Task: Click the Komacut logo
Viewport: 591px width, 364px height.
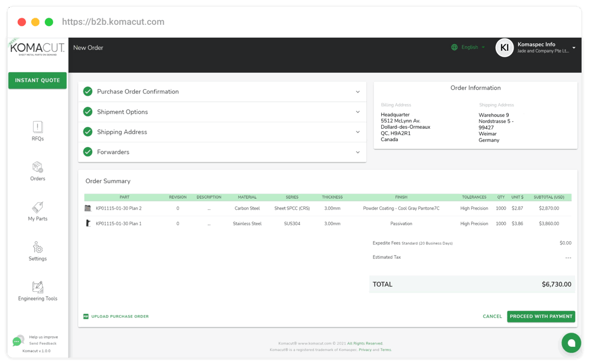Action: pos(37,48)
